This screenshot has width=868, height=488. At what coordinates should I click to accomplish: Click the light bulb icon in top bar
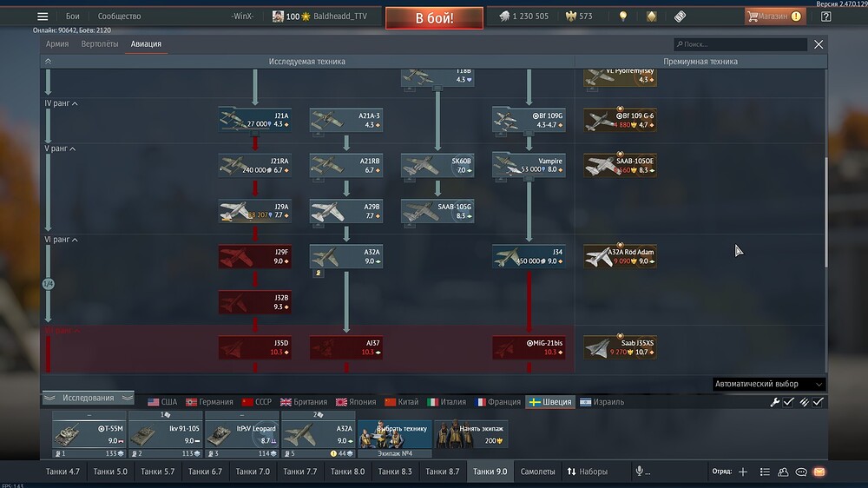tap(623, 16)
